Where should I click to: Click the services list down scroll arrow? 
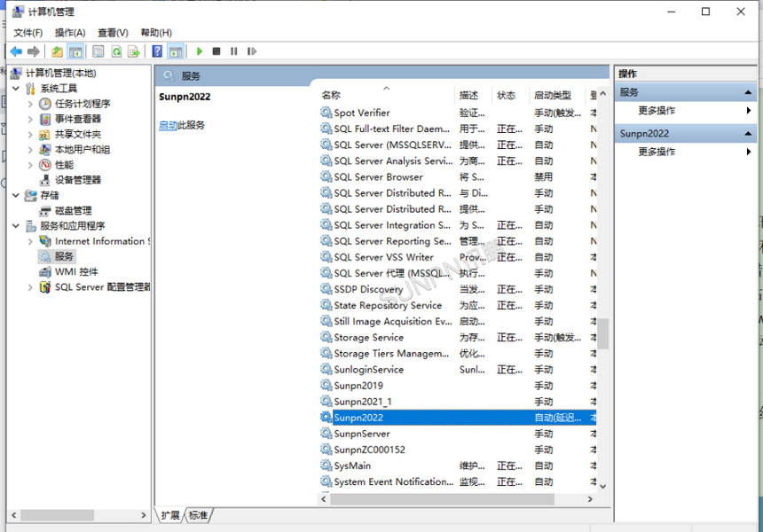603,486
